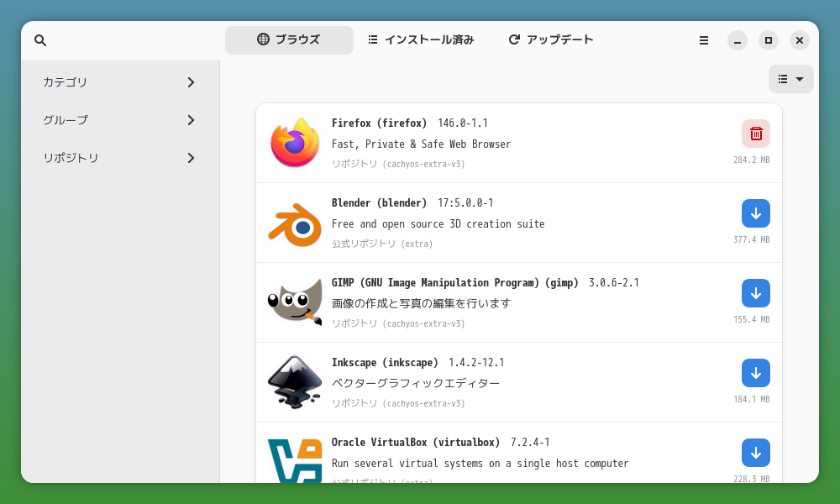The width and height of the screenshot is (840, 504).
Task: Switch to the インストール済み tab
Action: pos(420,39)
